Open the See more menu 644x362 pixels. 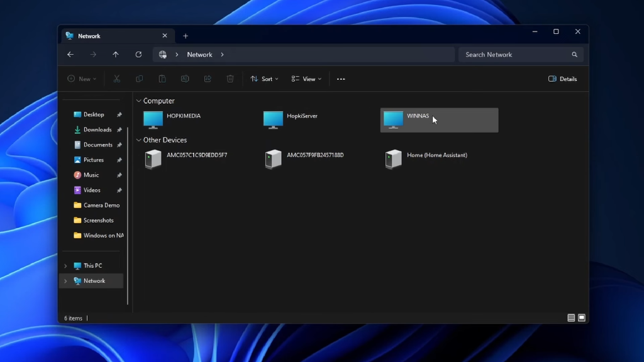pos(341,79)
